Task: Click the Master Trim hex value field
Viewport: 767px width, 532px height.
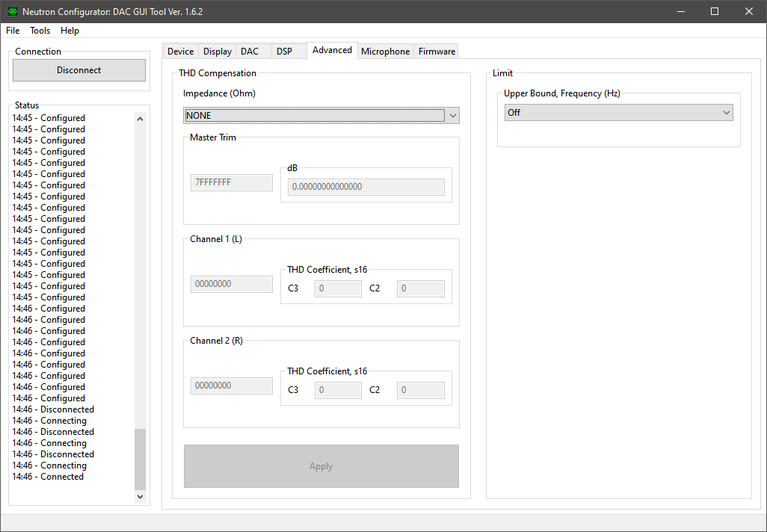Action: (x=232, y=182)
